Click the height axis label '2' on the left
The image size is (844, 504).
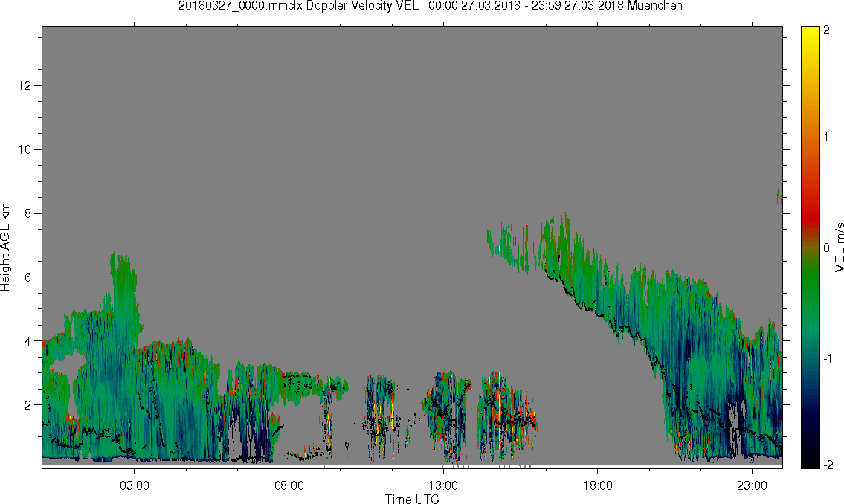tap(28, 405)
